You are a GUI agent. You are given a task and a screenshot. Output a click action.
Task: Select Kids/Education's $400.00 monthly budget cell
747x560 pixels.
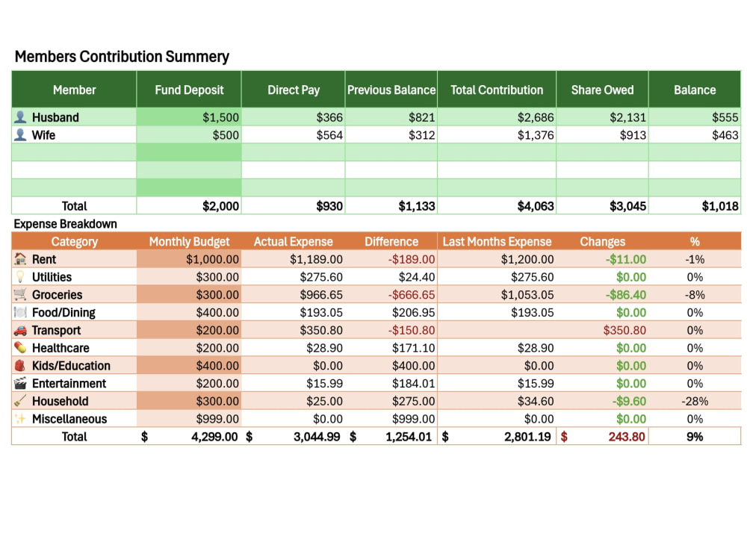[x=189, y=365]
